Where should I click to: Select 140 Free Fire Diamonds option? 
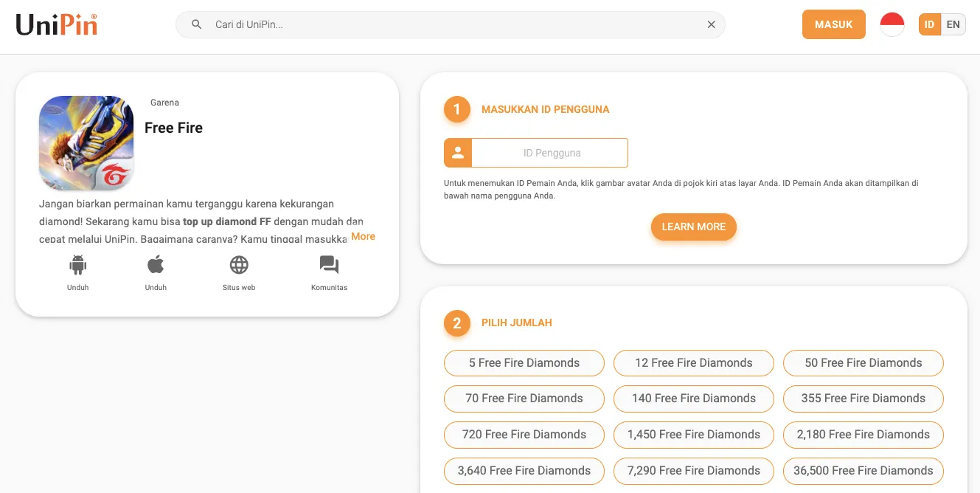pyautogui.click(x=693, y=399)
